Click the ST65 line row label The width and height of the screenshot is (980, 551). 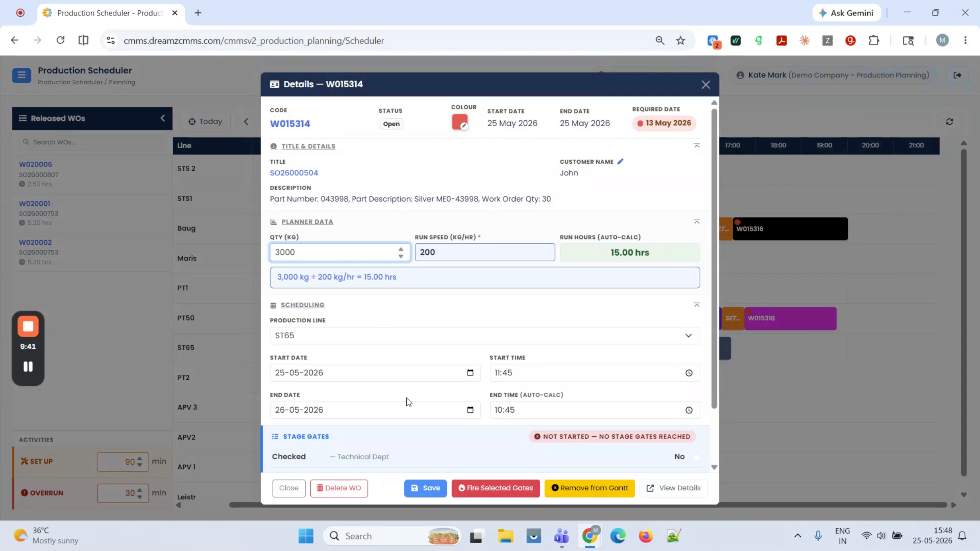point(186,347)
